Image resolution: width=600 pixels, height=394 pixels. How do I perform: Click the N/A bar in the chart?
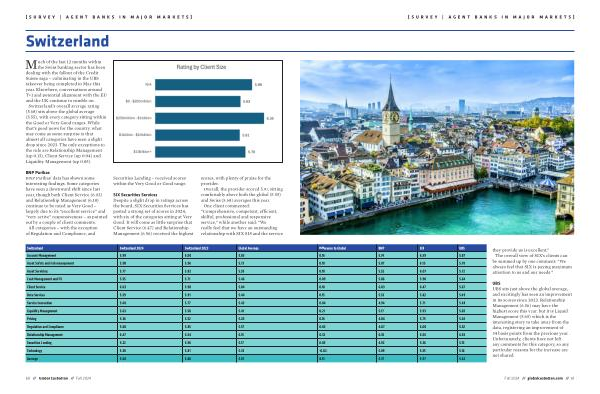pyautogui.click(x=204, y=85)
